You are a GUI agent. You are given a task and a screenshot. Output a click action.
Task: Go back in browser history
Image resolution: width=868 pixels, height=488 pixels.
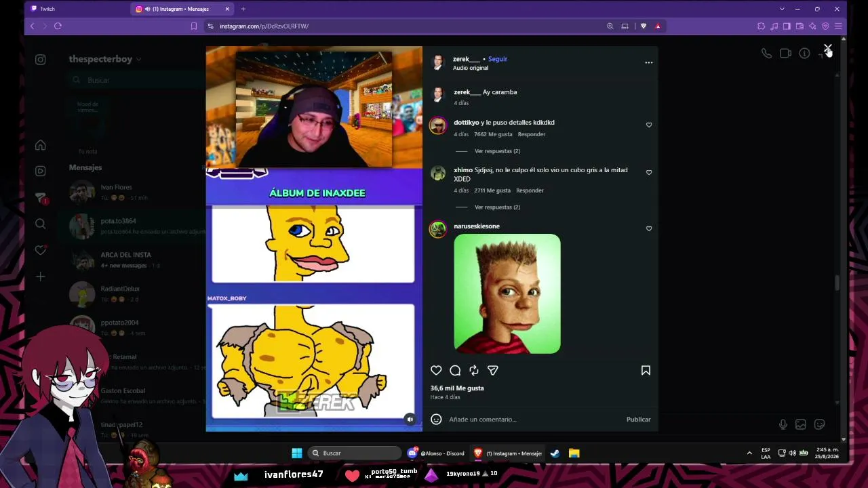tap(32, 26)
